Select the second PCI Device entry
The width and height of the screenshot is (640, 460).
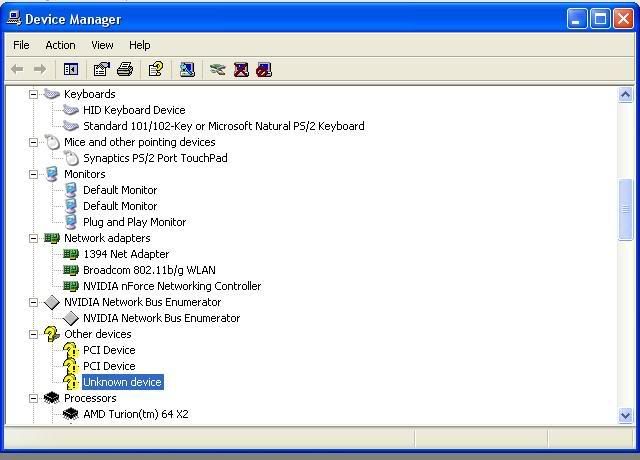pos(109,366)
